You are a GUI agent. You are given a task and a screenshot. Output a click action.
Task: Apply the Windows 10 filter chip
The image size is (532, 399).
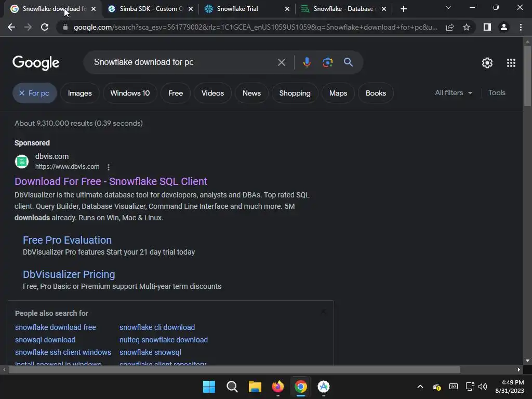130,93
